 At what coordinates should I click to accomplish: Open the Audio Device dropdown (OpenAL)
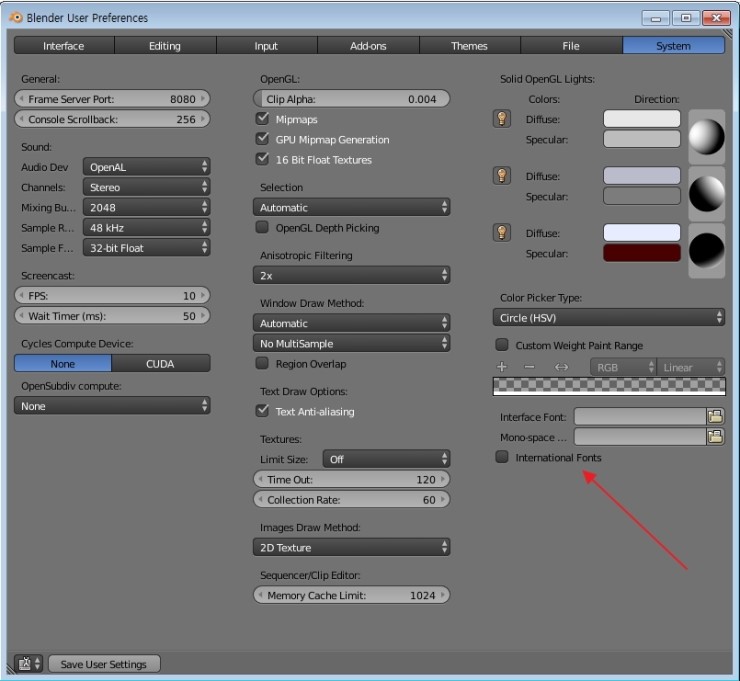(x=146, y=167)
